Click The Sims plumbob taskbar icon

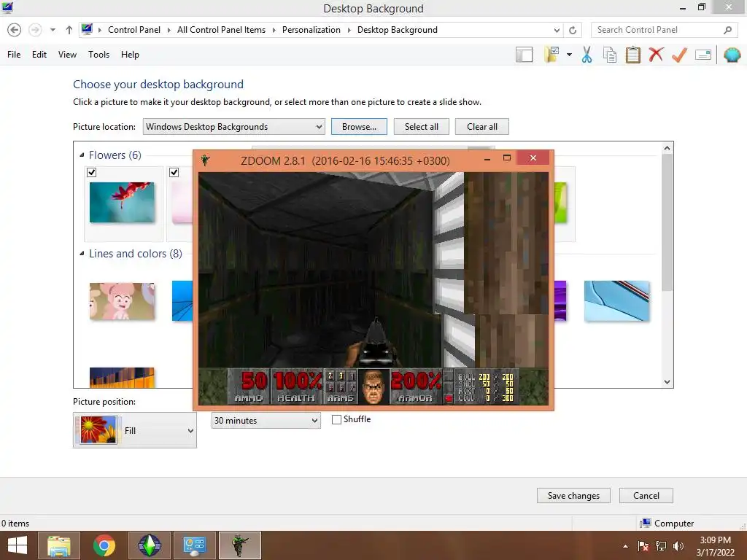pos(149,545)
